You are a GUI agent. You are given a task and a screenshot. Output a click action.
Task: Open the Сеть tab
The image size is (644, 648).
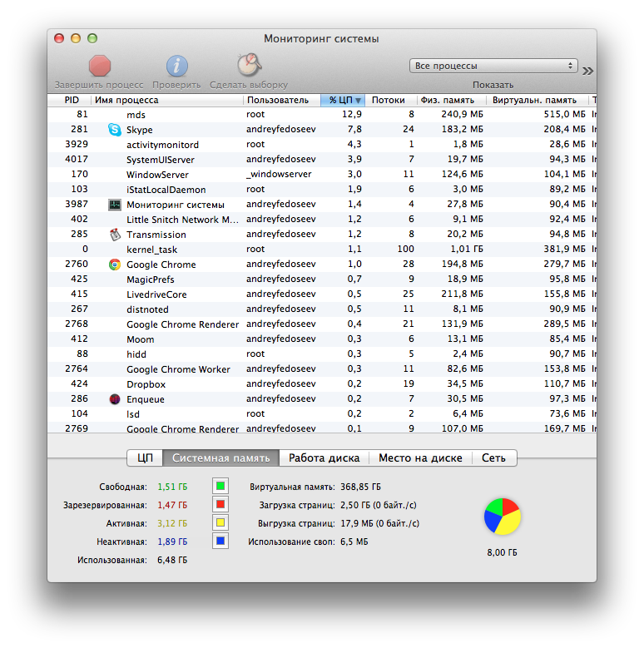coord(494,458)
